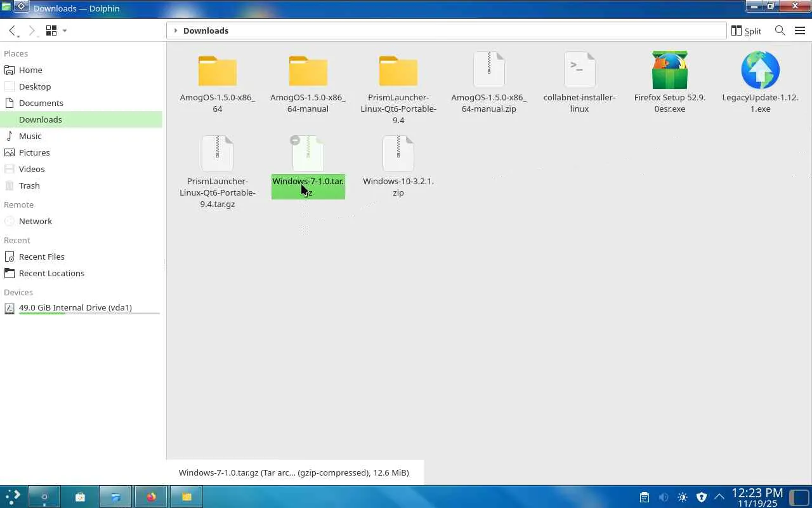Open the Documents place
The image size is (812, 508).
coord(81,103)
